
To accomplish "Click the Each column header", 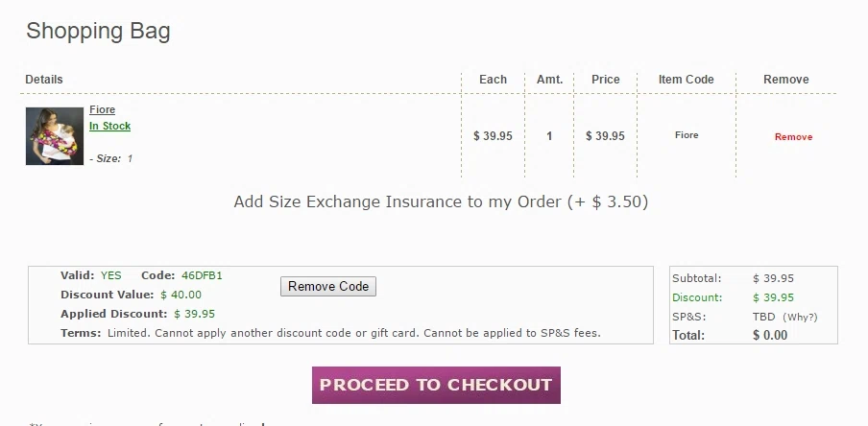I will tap(493, 79).
